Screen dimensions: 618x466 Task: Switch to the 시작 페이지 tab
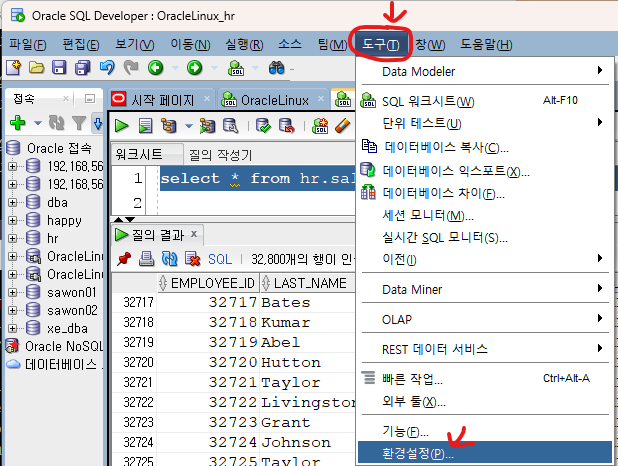(162, 100)
